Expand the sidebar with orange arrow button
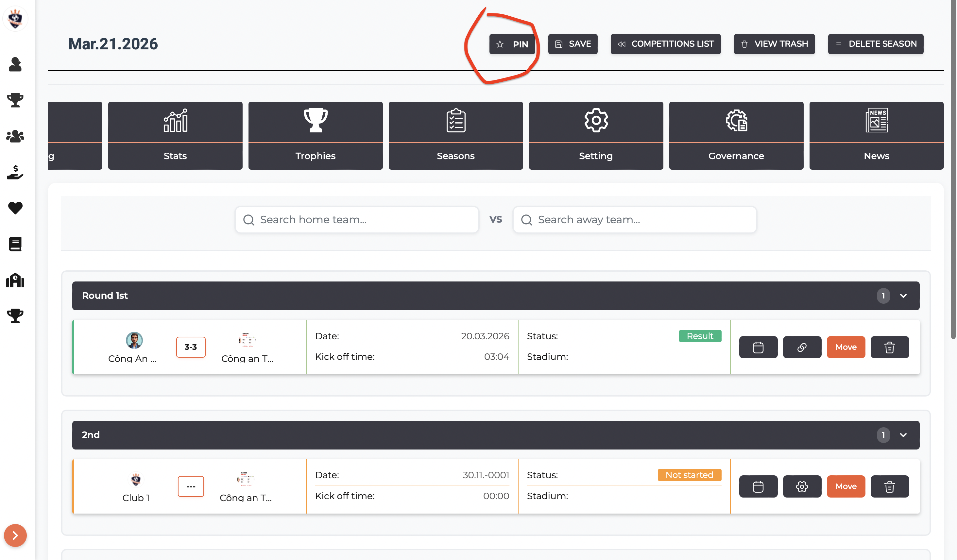Image resolution: width=957 pixels, height=560 pixels. pyautogui.click(x=15, y=535)
